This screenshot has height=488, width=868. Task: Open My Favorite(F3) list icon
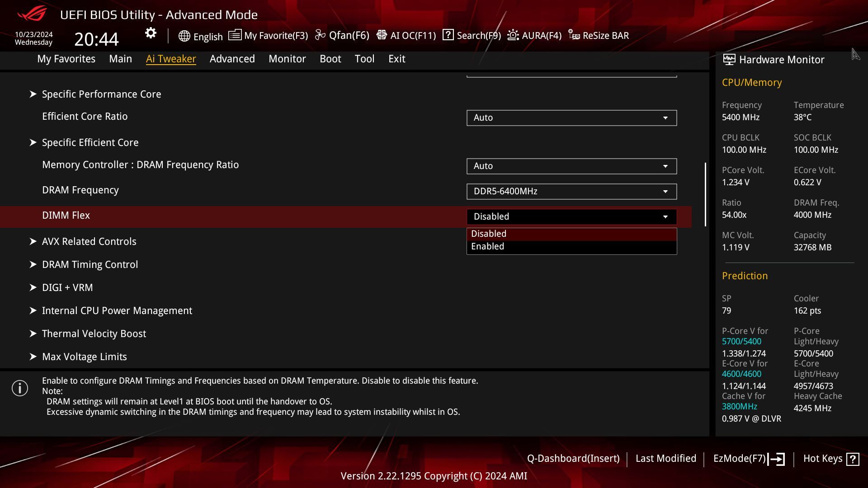click(x=235, y=35)
